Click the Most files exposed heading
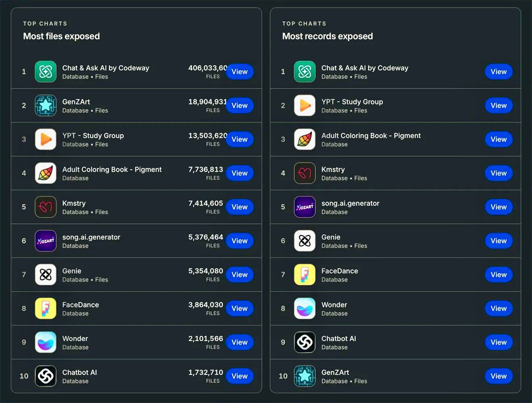This screenshot has height=403, width=532. point(61,36)
